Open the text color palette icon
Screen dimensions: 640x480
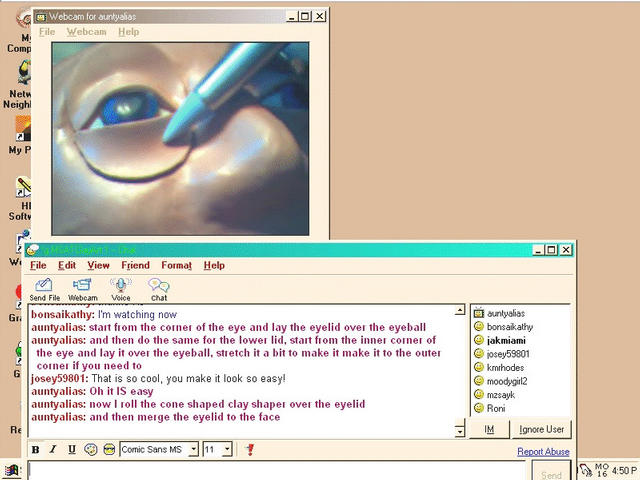pos(90,449)
